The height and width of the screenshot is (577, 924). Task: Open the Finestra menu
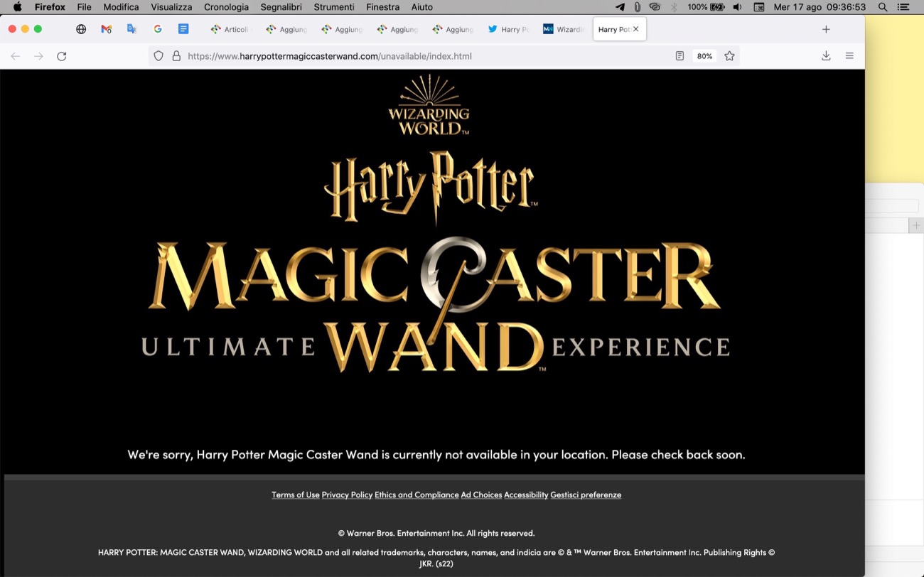[x=382, y=7]
